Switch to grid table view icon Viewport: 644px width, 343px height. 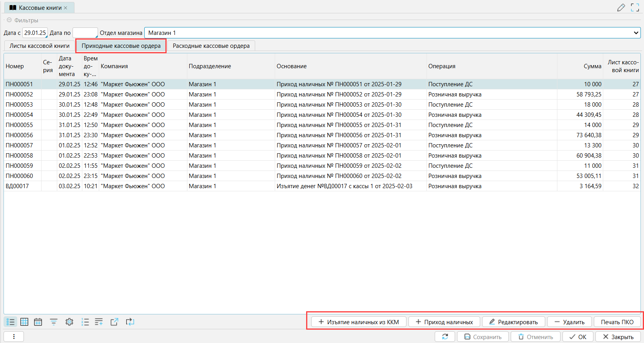pos(24,322)
